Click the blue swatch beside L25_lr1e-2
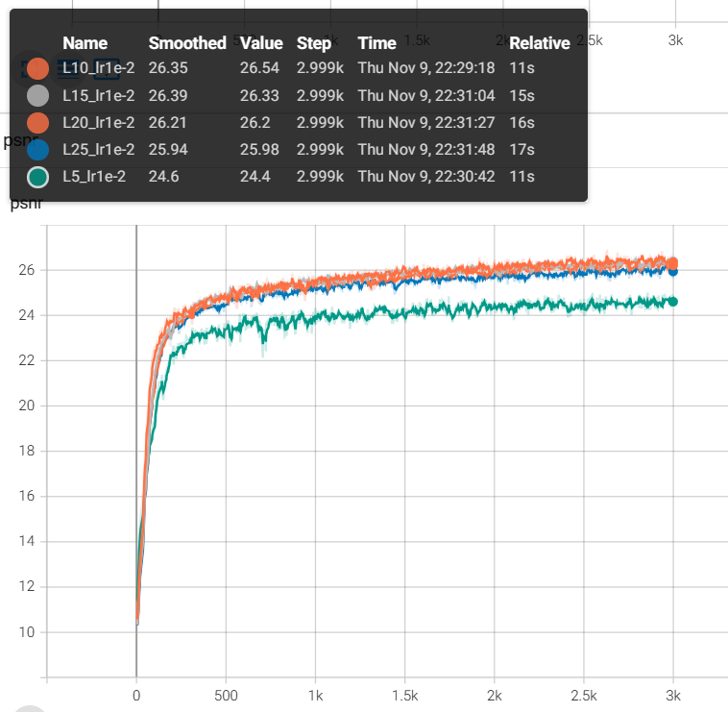The height and width of the screenshot is (712, 728). [37, 149]
